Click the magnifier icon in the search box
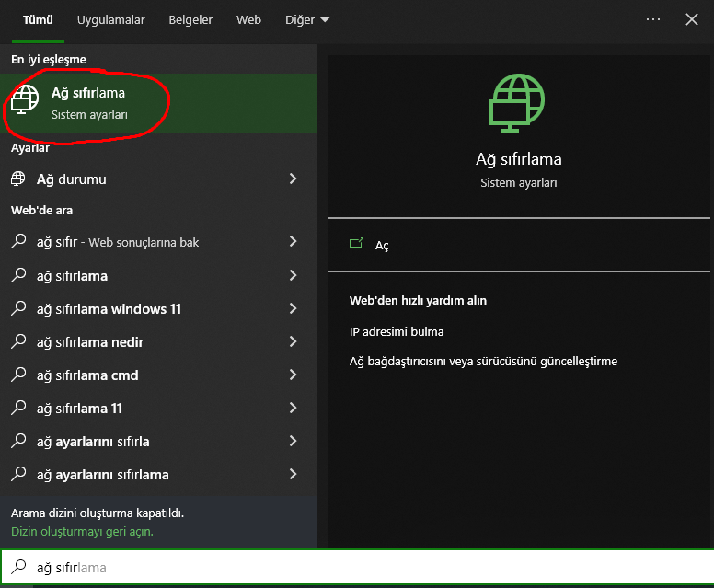This screenshot has height=588, width=714. click(x=18, y=567)
